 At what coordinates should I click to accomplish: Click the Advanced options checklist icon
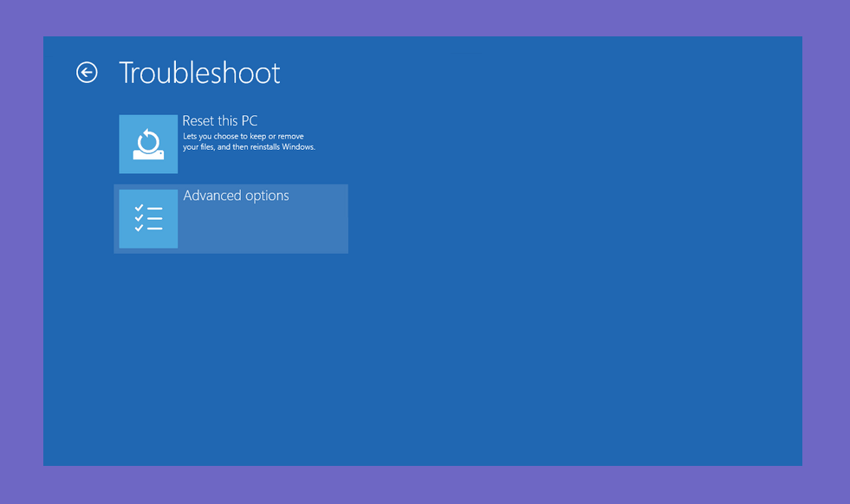[148, 219]
